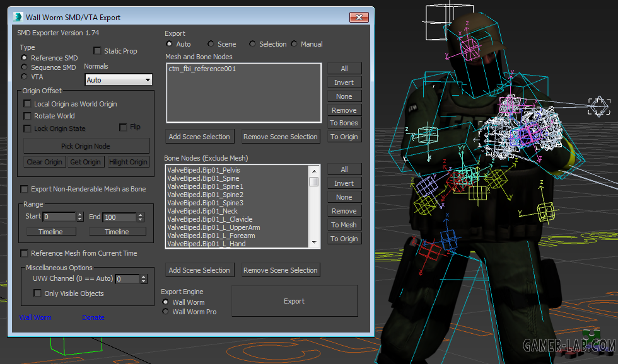The image size is (618, 364).
Task: Select ValveBiped.Bip01_Spine2 in bone list
Action: coord(205,195)
